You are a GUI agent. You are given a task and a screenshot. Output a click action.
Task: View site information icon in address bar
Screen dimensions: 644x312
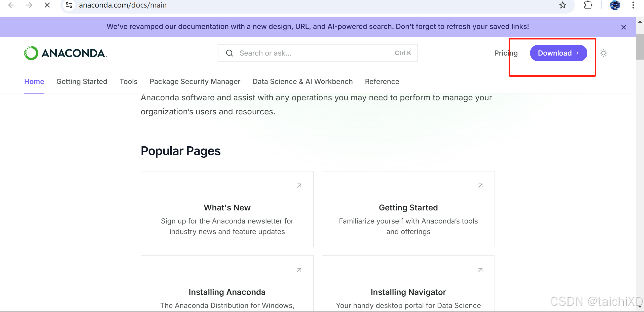tap(69, 5)
